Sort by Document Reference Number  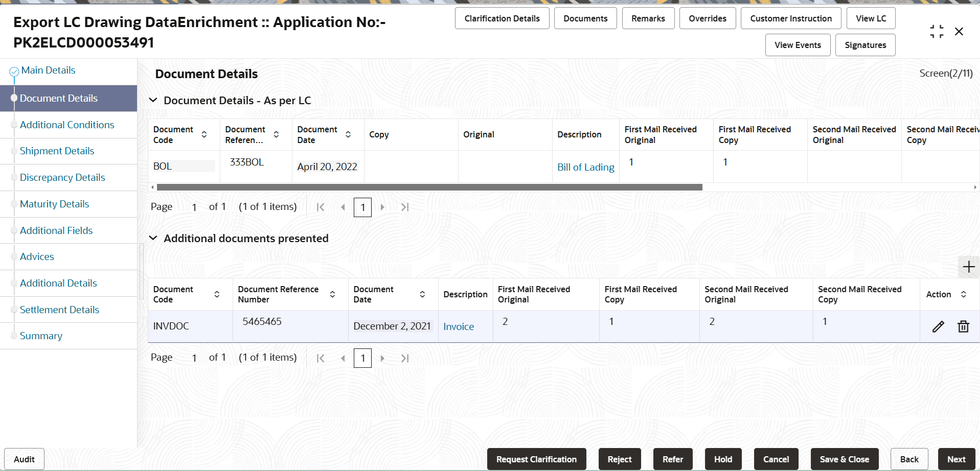[x=332, y=294]
